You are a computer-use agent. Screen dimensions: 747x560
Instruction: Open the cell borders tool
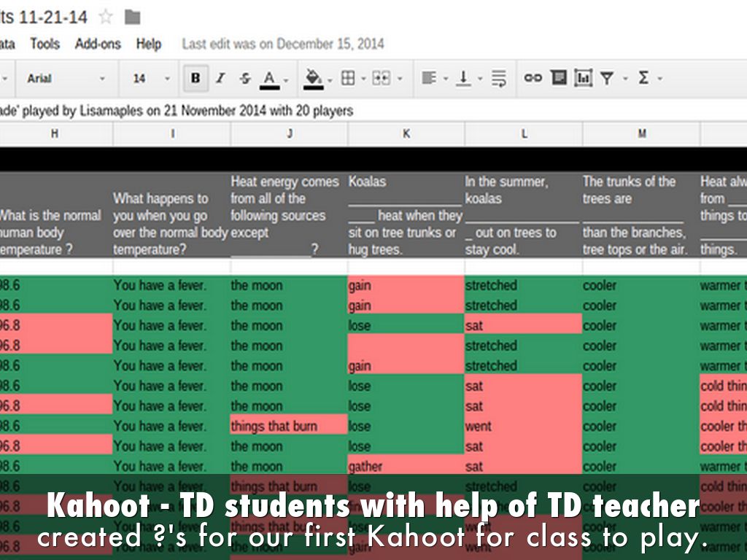pyautogui.click(x=348, y=78)
